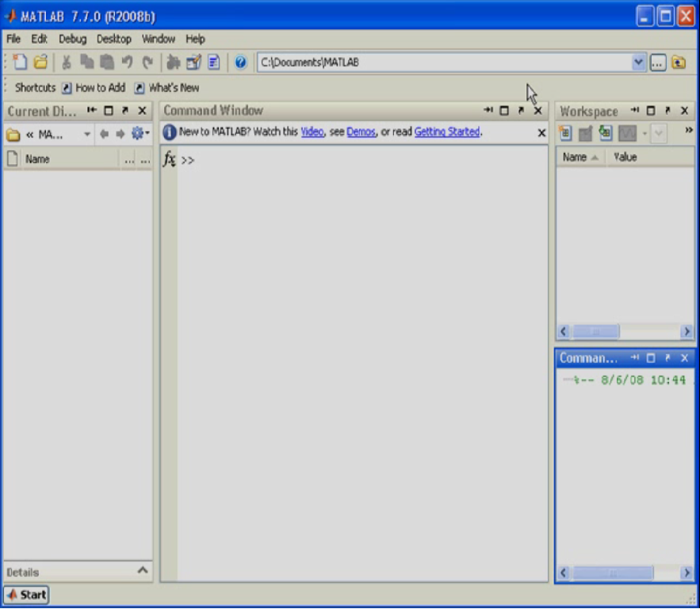The image size is (700, 609).
Task: Go forward in Current Directory browser
Action: tap(120, 134)
